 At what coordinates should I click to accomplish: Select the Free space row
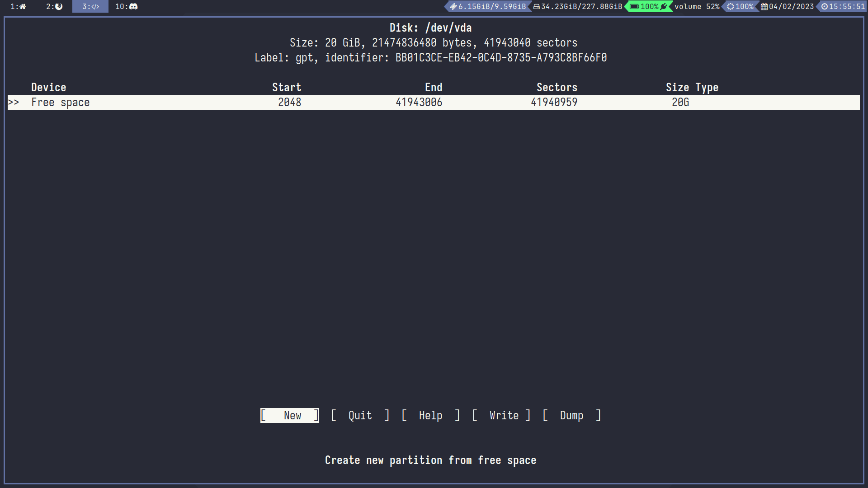click(x=61, y=103)
